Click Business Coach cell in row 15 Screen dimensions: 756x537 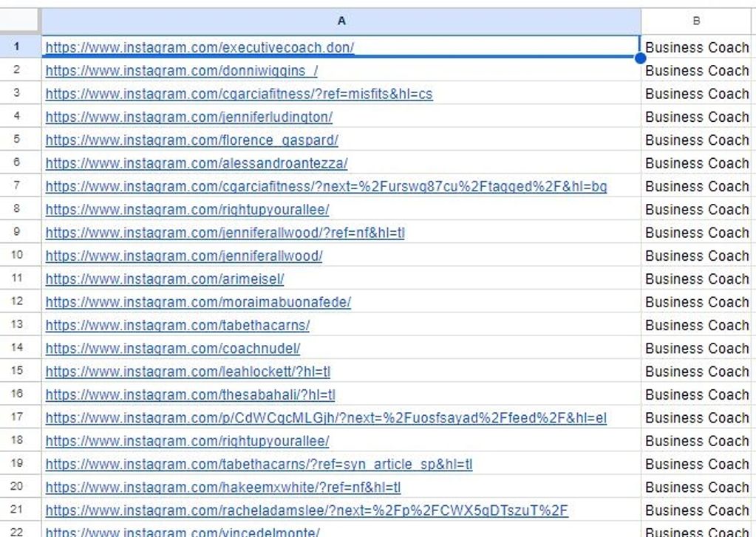pos(696,372)
